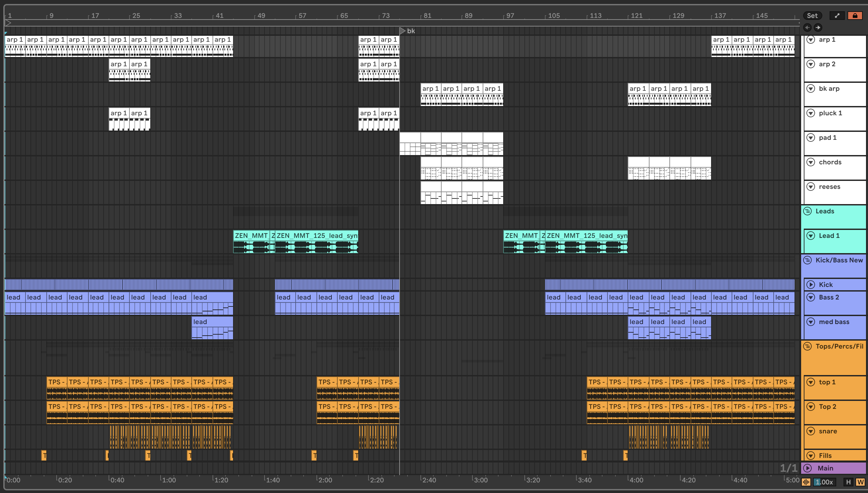Toggle optimize arrangement width W button
Screen dimensions: 868x493
(x=860, y=482)
